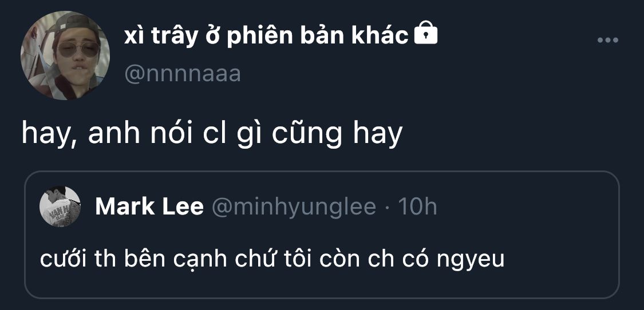Open the quoted tweet card from Mark Lee
Screen dimensions: 644x310
(x=322, y=235)
